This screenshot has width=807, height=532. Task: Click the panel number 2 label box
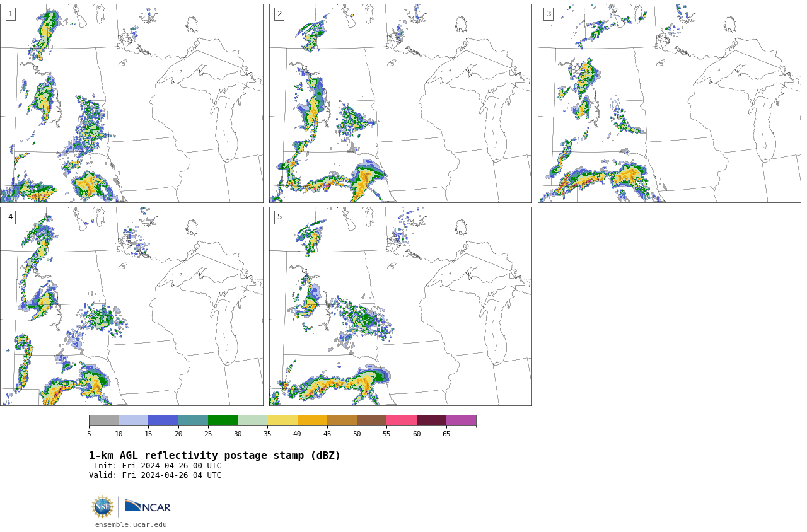[279, 14]
